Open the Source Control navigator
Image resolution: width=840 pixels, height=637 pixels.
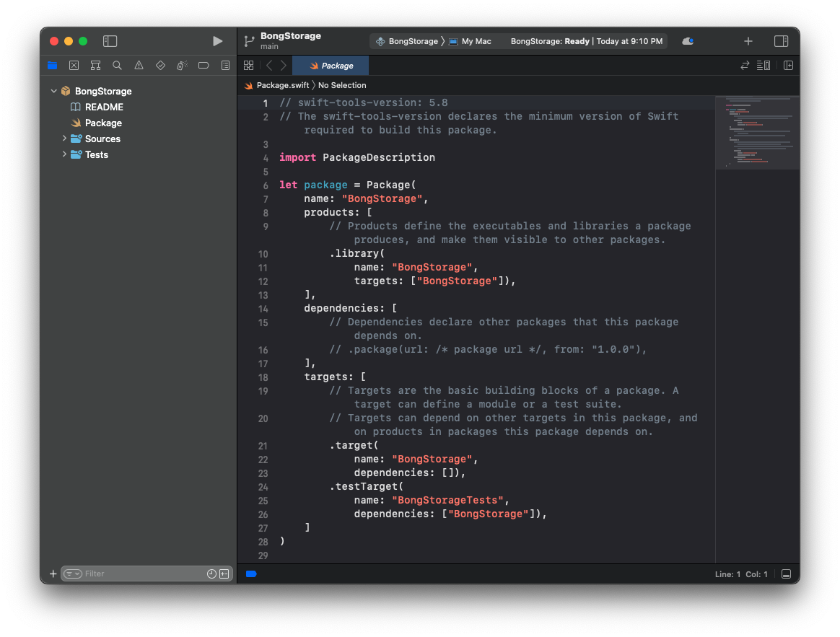(x=74, y=66)
